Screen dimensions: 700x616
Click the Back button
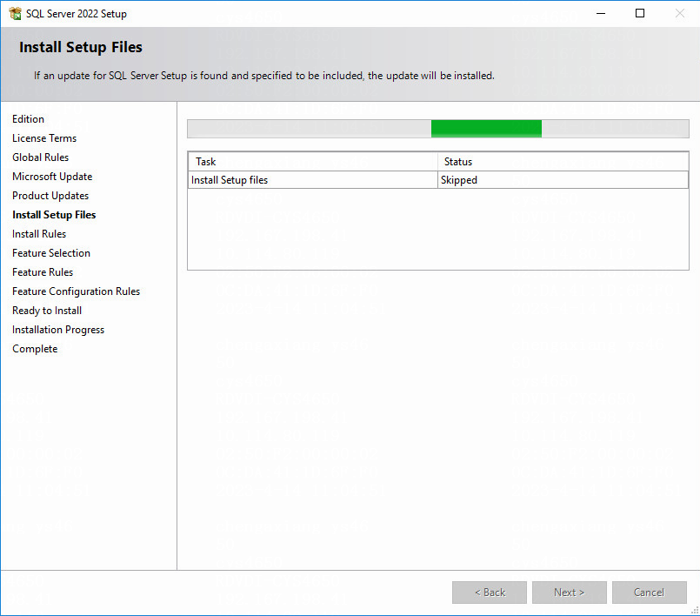490,593
